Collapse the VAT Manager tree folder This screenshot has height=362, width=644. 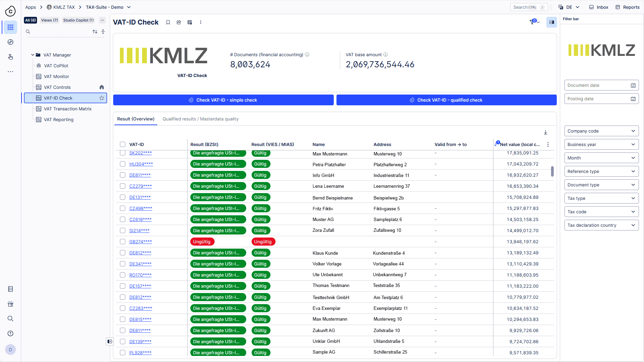tap(33, 55)
